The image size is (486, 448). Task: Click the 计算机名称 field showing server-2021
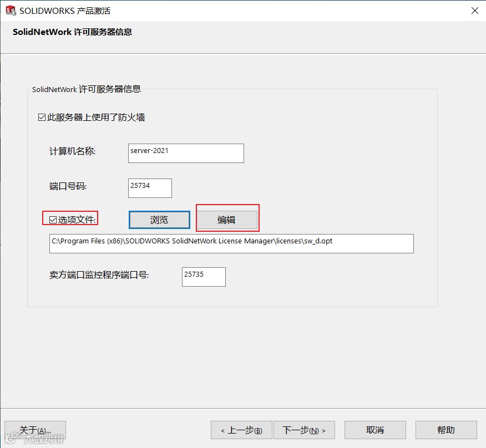tap(186, 153)
